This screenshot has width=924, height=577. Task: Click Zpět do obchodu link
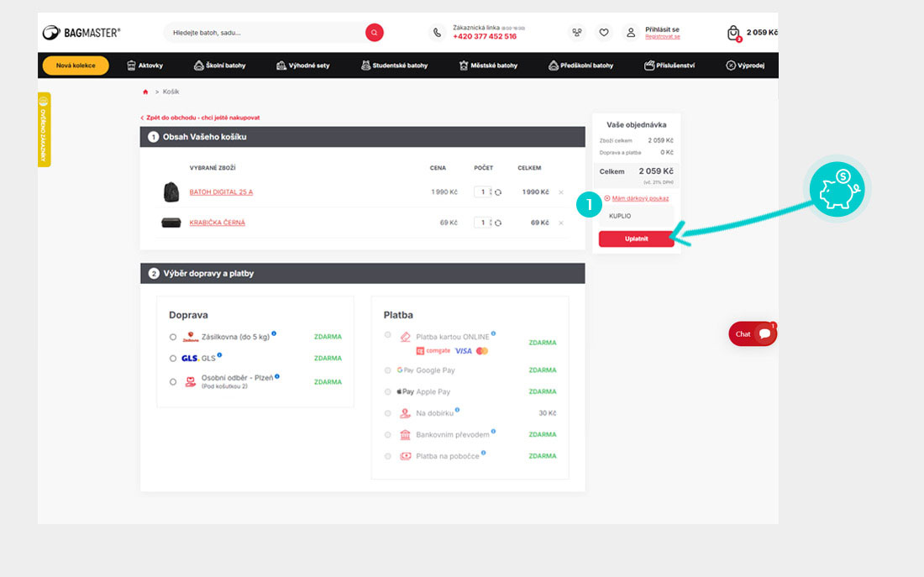[x=200, y=118]
